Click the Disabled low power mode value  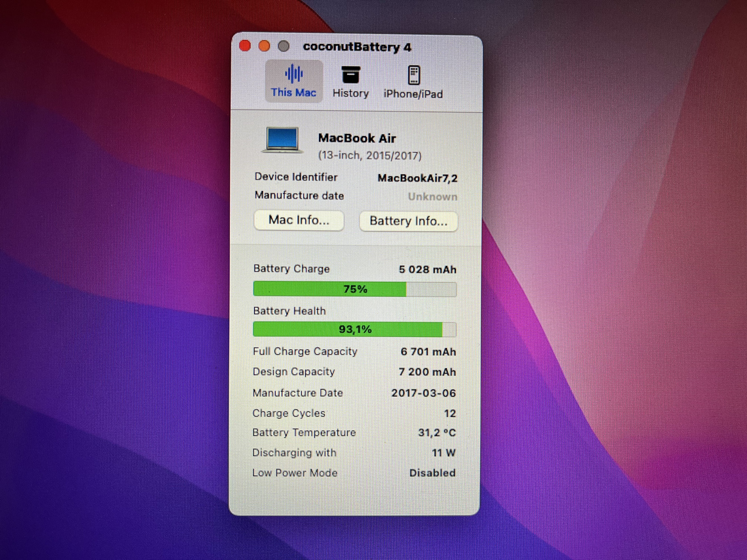coord(432,473)
